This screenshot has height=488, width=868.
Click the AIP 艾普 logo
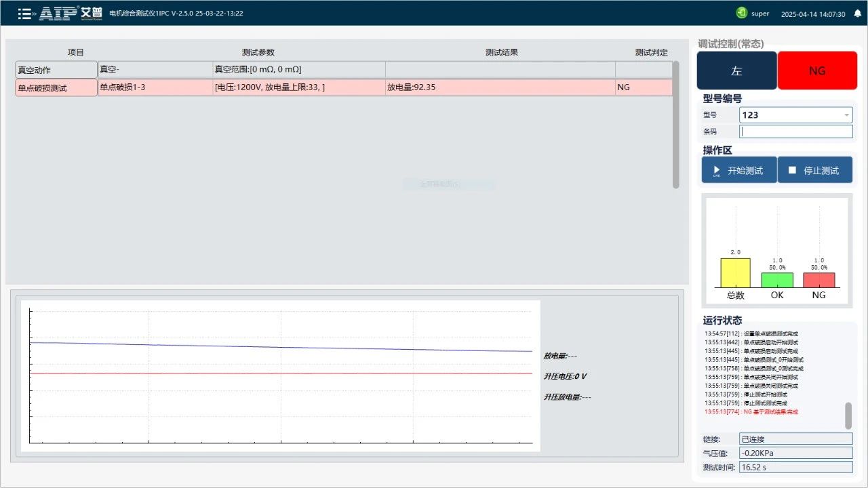click(x=70, y=14)
